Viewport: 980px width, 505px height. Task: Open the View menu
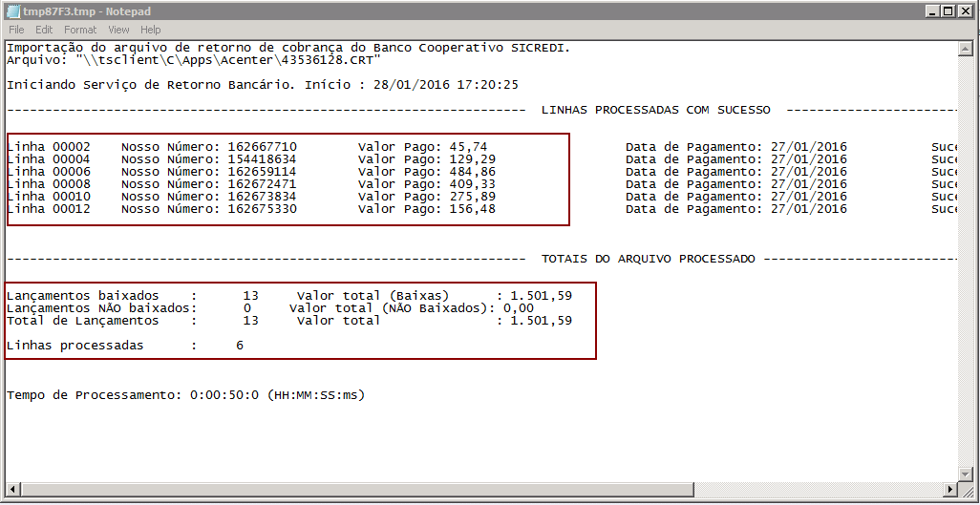[118, 30]
